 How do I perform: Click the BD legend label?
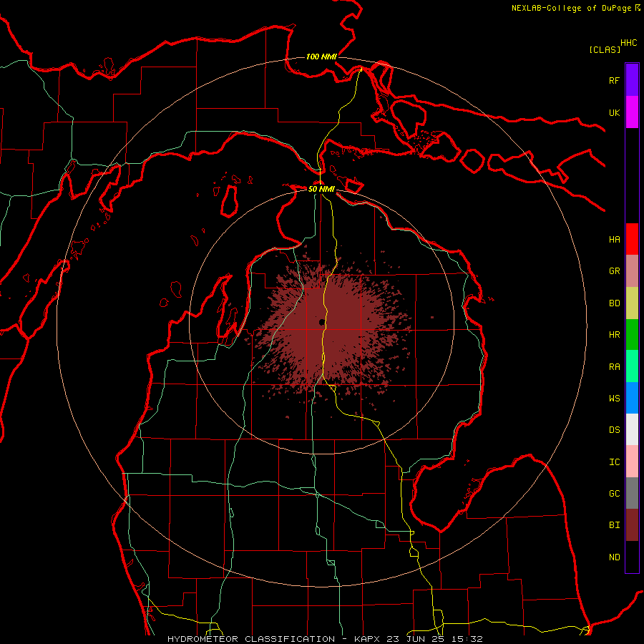[614, 303]
